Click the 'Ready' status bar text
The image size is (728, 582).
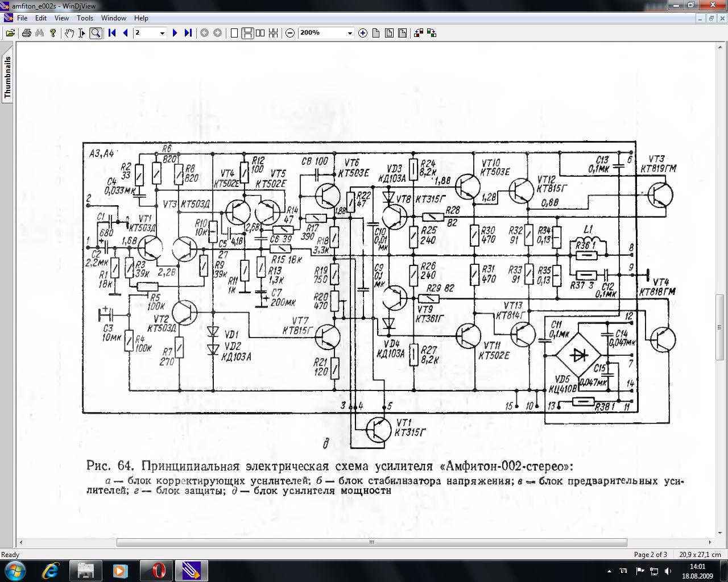(10, 555)
